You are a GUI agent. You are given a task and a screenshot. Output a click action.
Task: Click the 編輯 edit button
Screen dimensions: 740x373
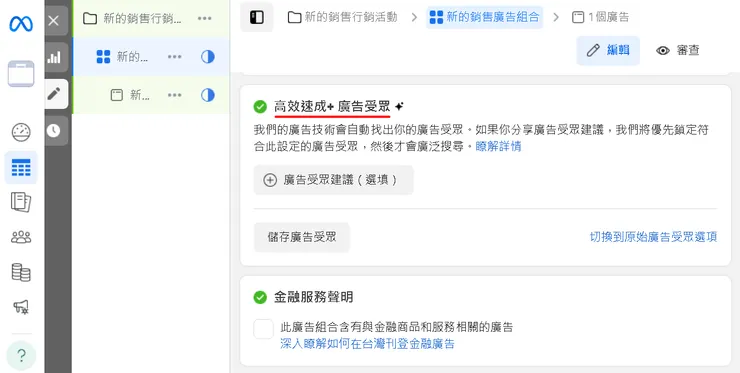click(x=608, y=51)
